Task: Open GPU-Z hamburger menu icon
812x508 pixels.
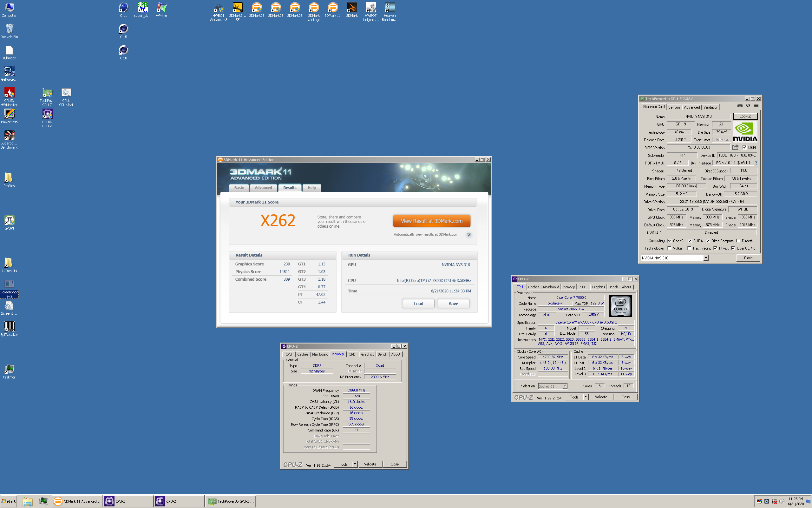Action: point(756,105)
